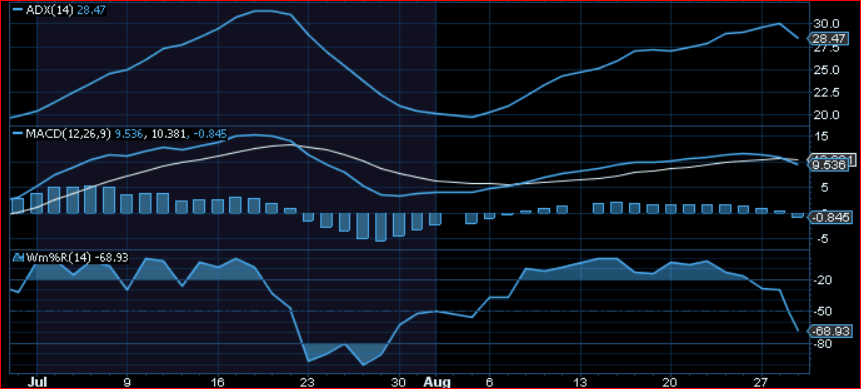861x389 pixels.
Task: Click date label 27 on time axis
Action: point(762,381)
